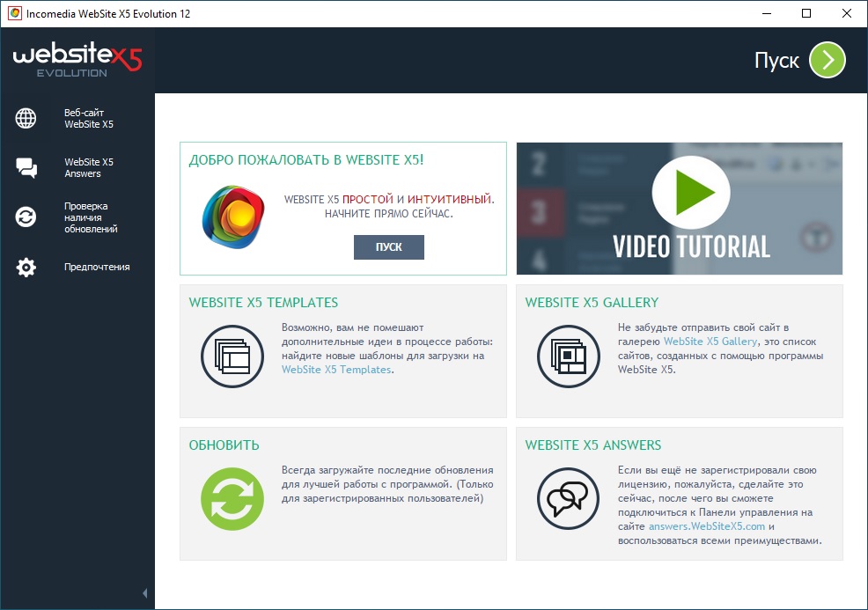This screenshot has height=610, width=868.
Task: Click the chat bubbles icon in sidebar
Action: click(x=26, y=168)
